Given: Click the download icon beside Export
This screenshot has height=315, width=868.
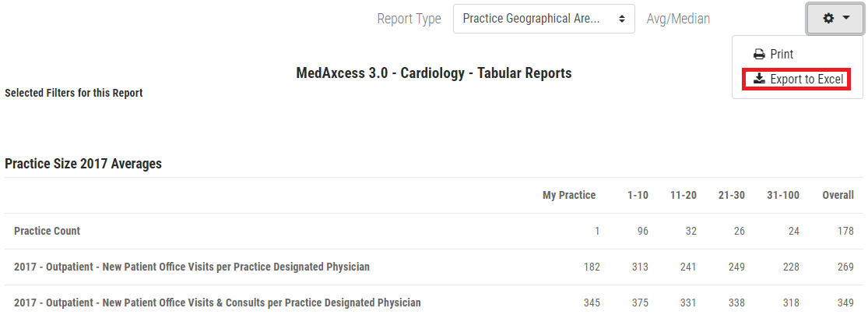Looking at the screenshot, I should pos(759,80).
